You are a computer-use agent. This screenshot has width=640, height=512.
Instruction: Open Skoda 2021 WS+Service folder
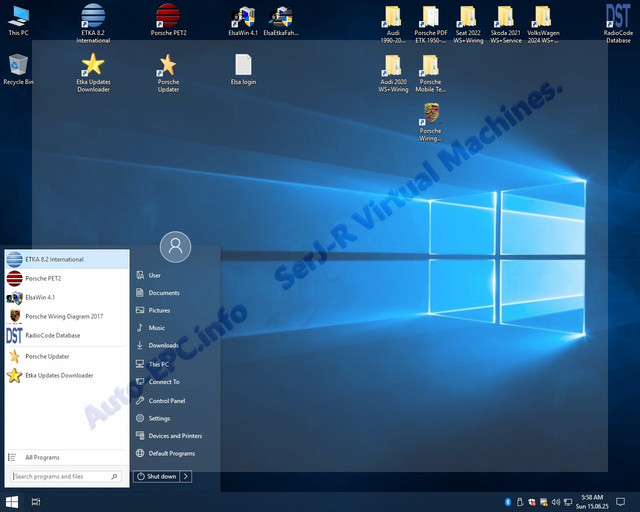tap(506, 24)
